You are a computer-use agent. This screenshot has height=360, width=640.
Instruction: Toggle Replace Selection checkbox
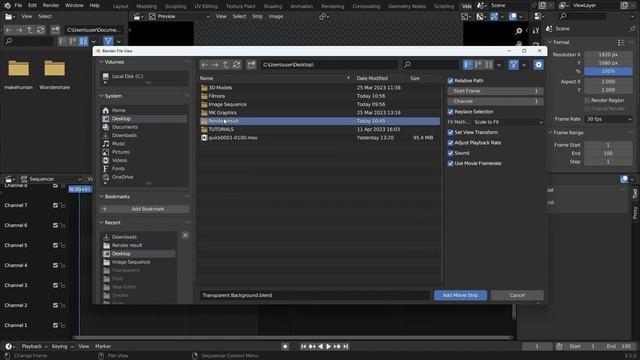[451, 112]
